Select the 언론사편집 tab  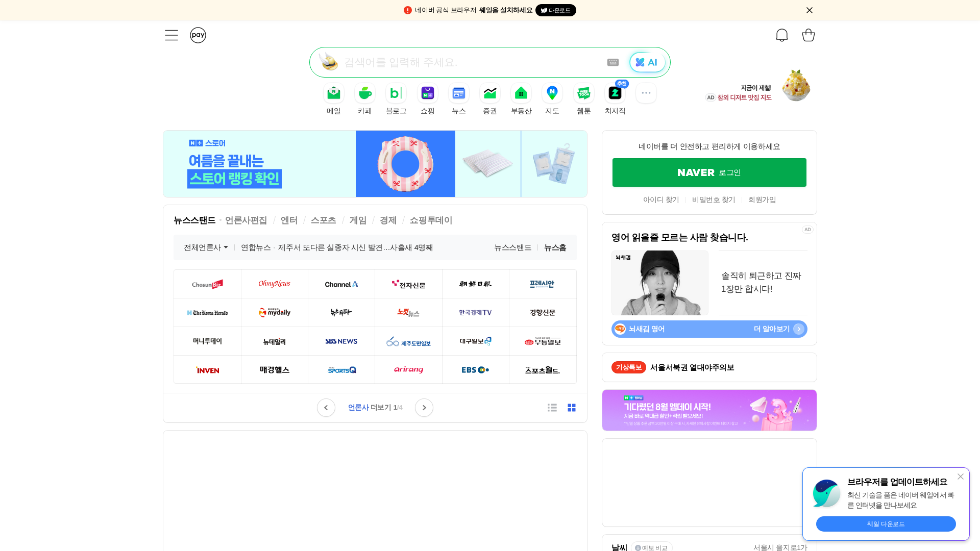[x=246, y=220]
